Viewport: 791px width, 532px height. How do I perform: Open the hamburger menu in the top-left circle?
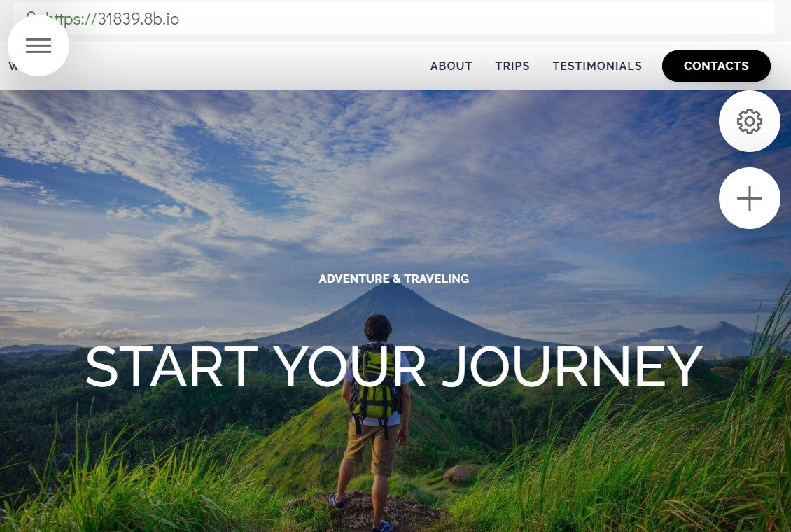(38, 46)
